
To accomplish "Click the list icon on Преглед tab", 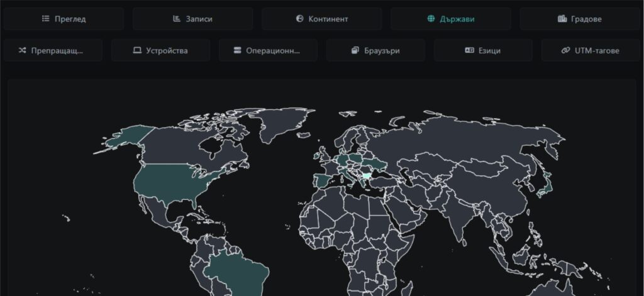I will 45,19.
